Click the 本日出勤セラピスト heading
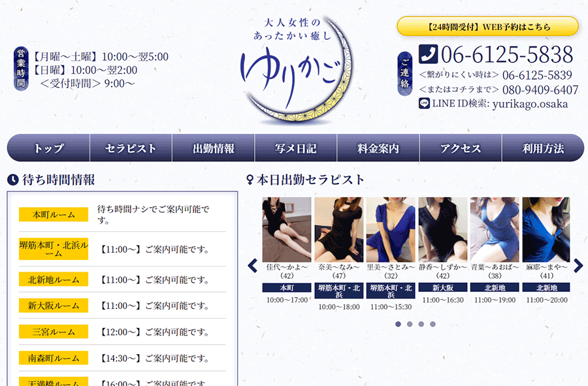Screen dimensions: 588x386 point(310,180)
